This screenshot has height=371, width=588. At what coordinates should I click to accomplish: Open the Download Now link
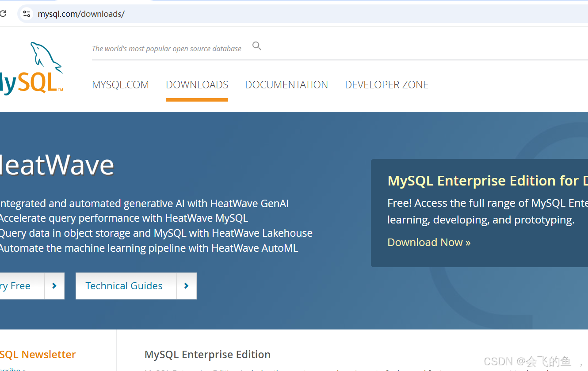[x=428, y=242]
